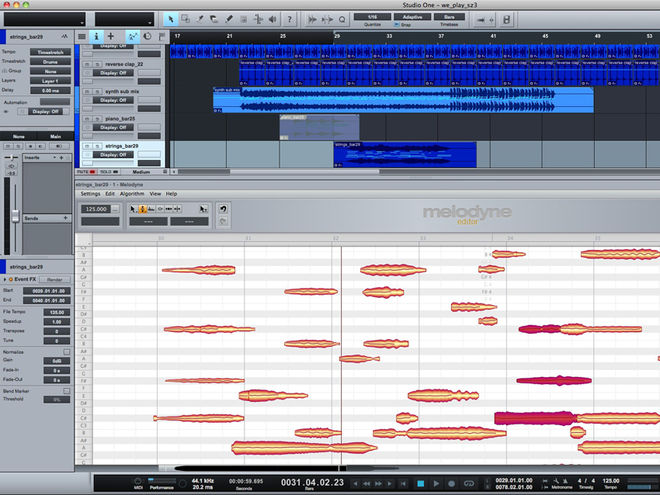Toggle the inspector 'i' icon

click(x=96, y=37)
